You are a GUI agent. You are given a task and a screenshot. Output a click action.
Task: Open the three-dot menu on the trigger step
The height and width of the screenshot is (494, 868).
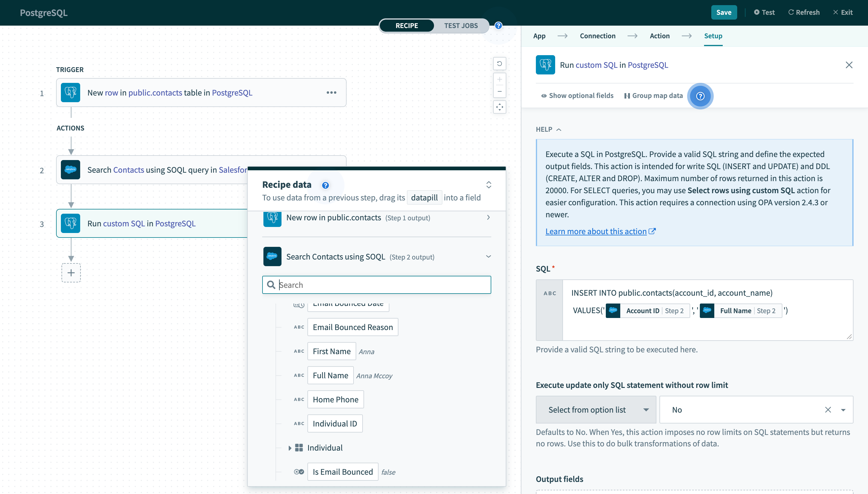point(332,92)
